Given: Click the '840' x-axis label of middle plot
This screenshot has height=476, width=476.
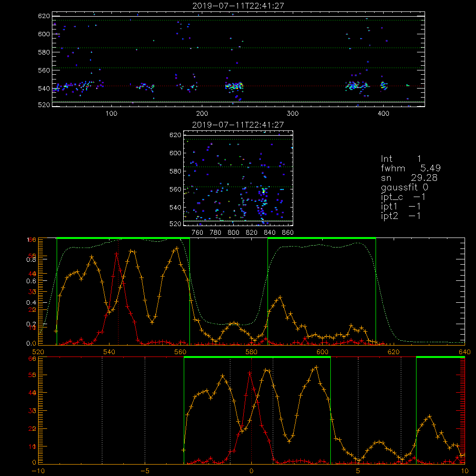Looking at the screenshot, I should [x=269, y=233].
